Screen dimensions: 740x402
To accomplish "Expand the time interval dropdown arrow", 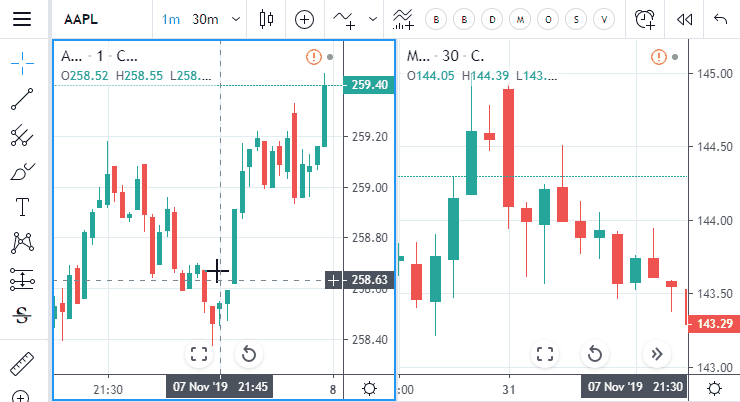I will click(x=235, y=19).
